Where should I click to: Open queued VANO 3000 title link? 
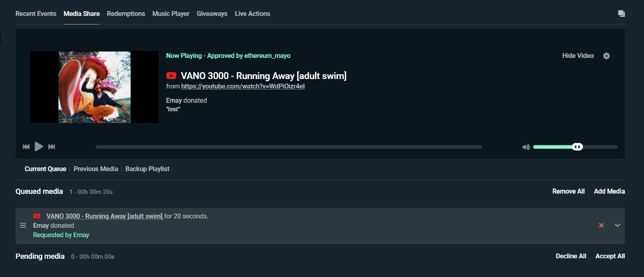point(104,216)
